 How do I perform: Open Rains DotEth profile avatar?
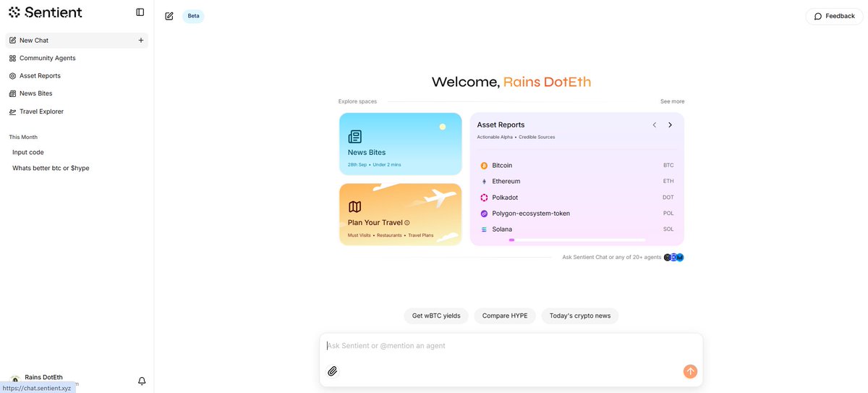14,381
